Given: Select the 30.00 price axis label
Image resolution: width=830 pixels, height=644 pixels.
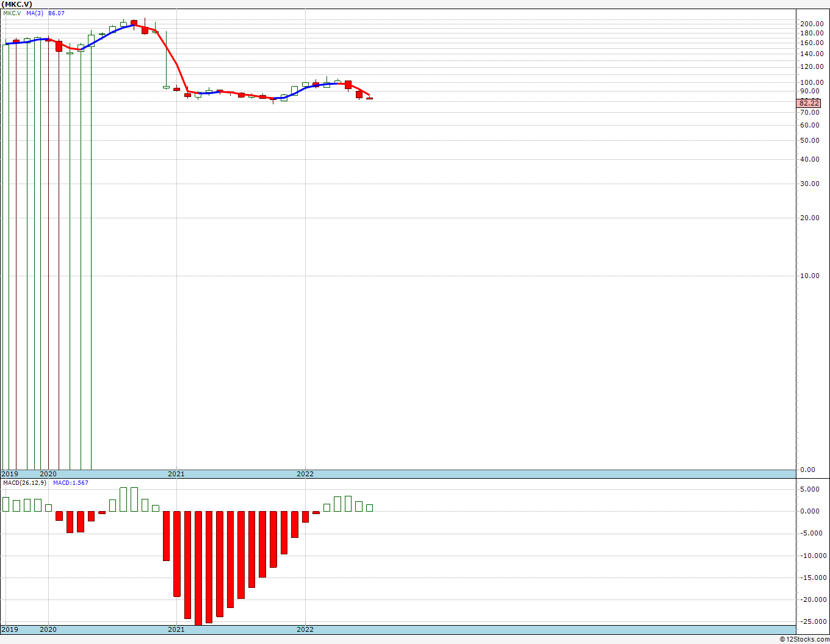Looking at the screenshot, I should [810, 184].
